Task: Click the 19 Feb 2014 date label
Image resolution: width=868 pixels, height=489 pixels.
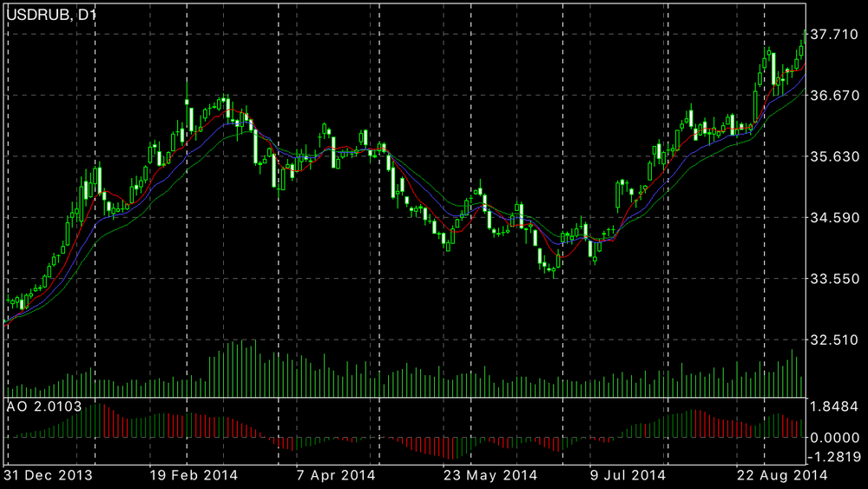Action: pyautogui.click(x=194, y=475)
